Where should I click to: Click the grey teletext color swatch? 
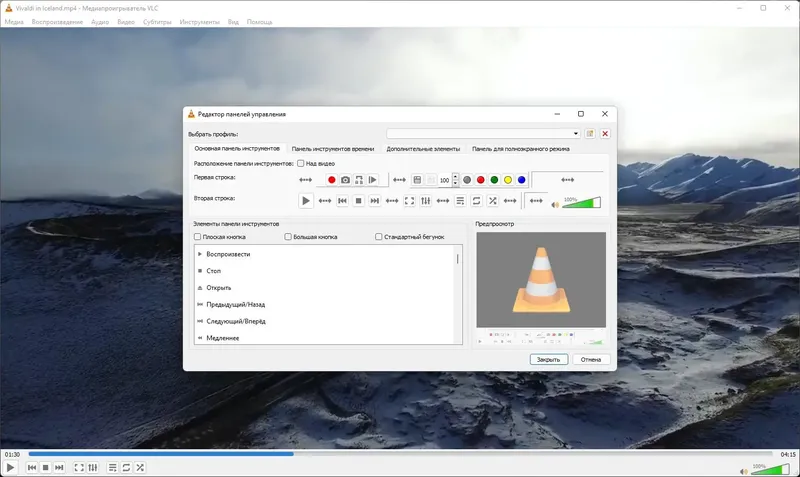[467, 180]
